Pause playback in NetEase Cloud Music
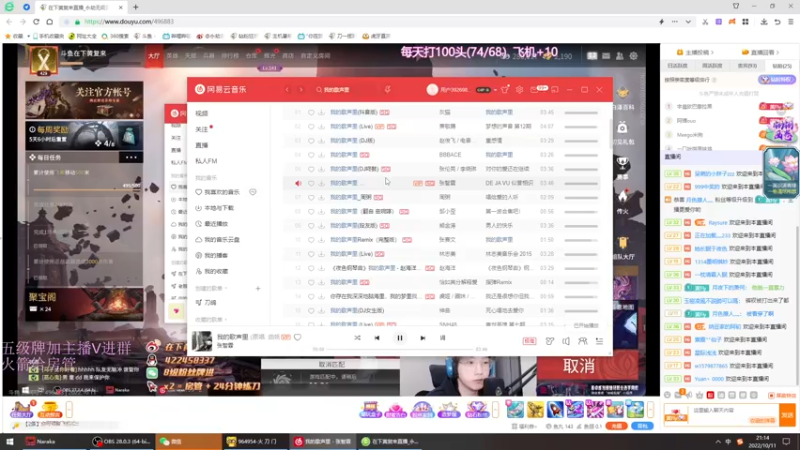800x450 pixels. pos(399,338)
